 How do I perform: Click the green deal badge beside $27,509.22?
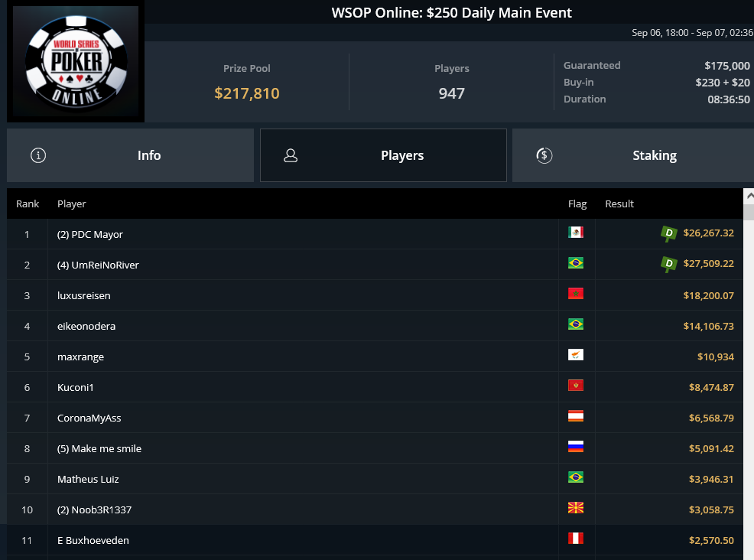click(x=668, y=264)
